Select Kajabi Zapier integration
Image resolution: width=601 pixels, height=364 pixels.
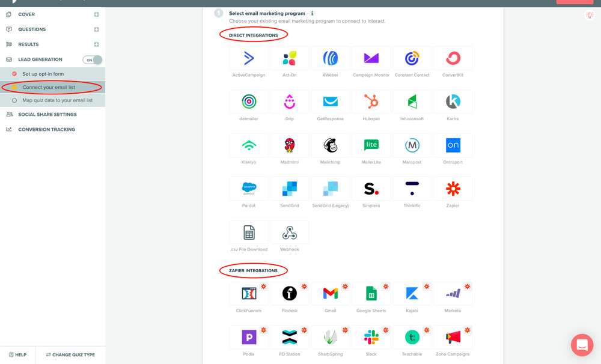coord(412,294)
